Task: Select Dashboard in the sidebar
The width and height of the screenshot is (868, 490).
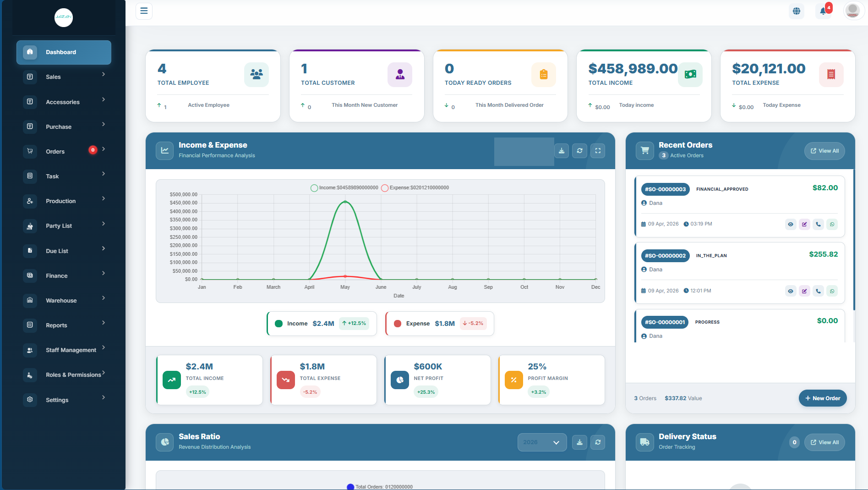Action: point(64,52)
